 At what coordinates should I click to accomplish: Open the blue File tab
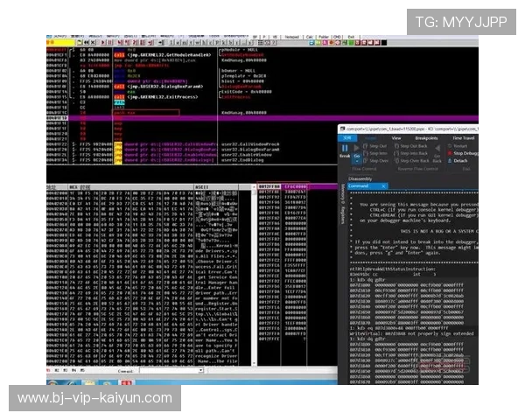pos(346,137)
